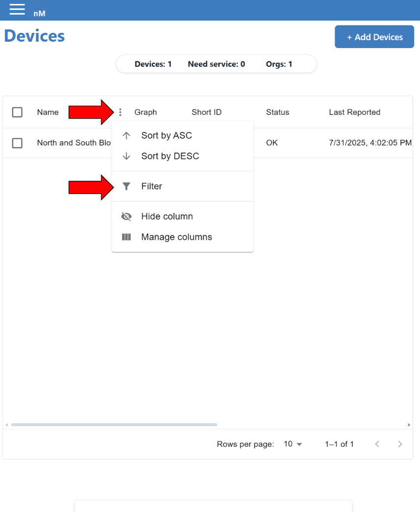Open Manage columns from the menu
The height and width of the screenshot is (512, 420).
(183, 237)
